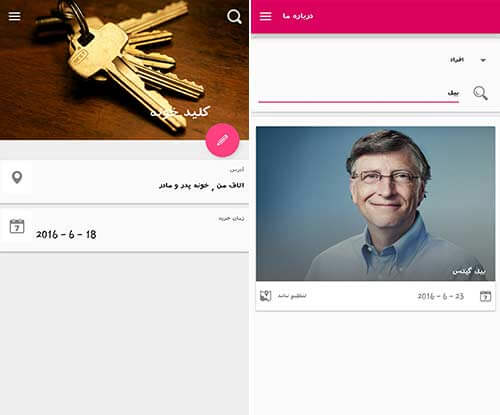Tap calendar icon beside 2016 - 6 - 23
Image resolution: width=500 pixels, height=415 pixels.
pos(485,296)
